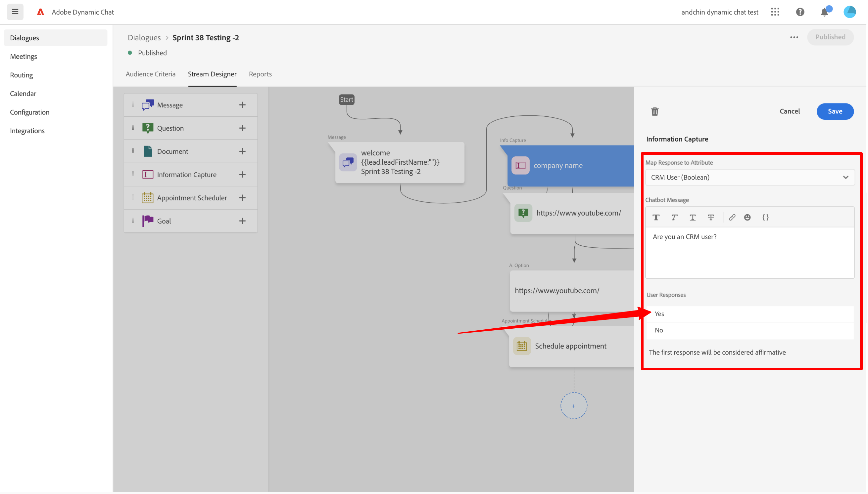This screenshot has width=868, height=494.
Task: Open Adobe help via the question mark icon
Action: 800,12
